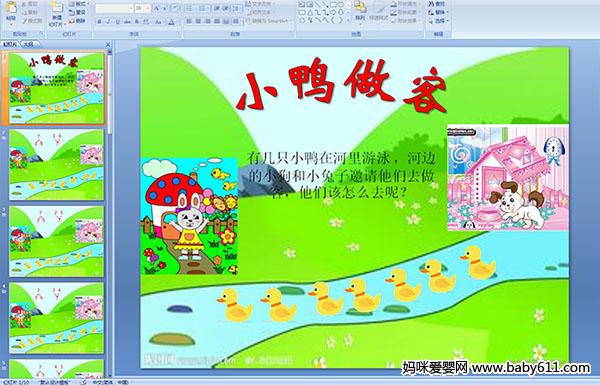Screen dimensions: 600x385
Task: Toggle italic formatting
Action: tap(109, 22)
